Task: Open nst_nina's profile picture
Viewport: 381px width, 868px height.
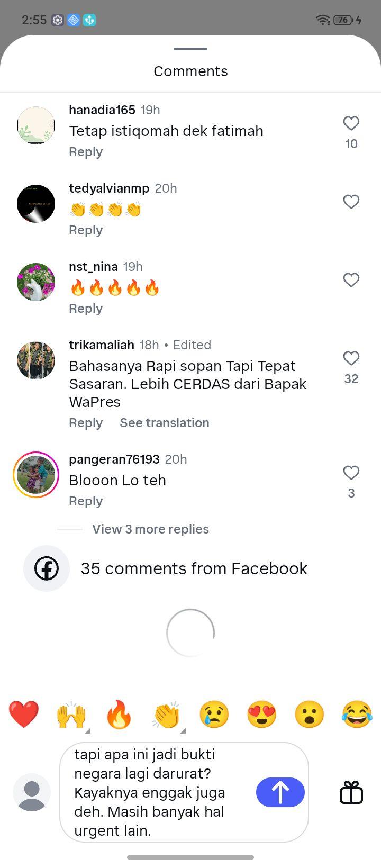Action: tap(36, 282)
